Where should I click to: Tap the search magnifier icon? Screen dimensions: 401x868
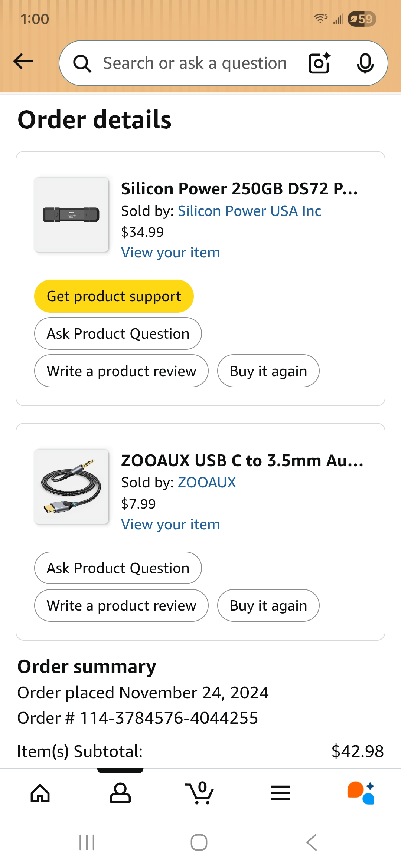tap(82, 63)
